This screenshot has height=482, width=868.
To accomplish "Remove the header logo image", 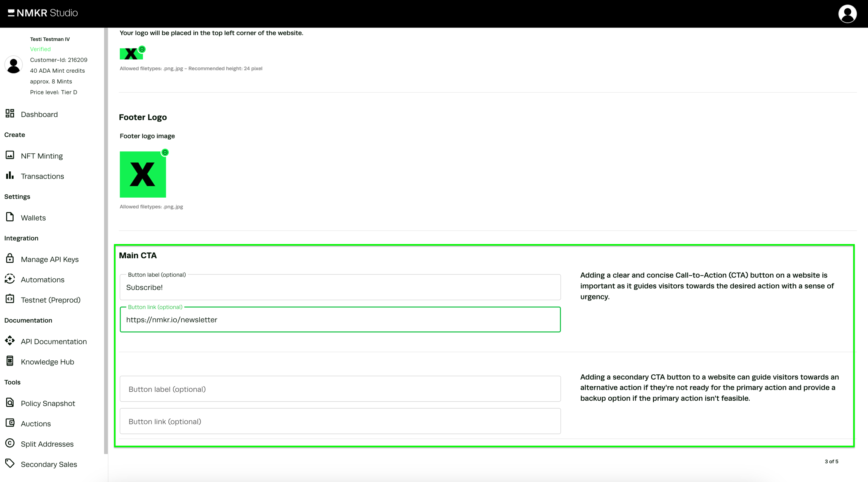I will coord(142,49).
